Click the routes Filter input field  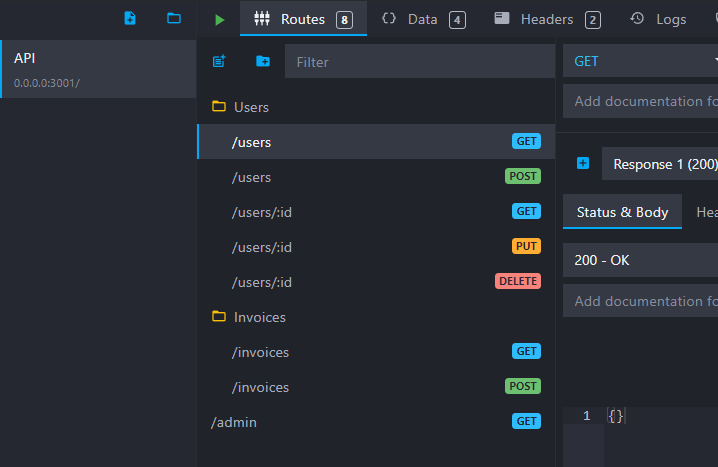point(420,62)
